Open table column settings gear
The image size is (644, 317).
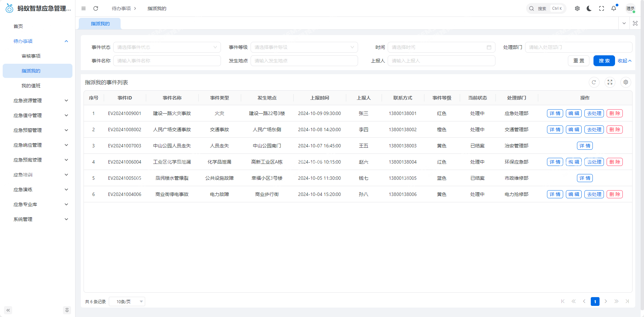tap(625, 82)
